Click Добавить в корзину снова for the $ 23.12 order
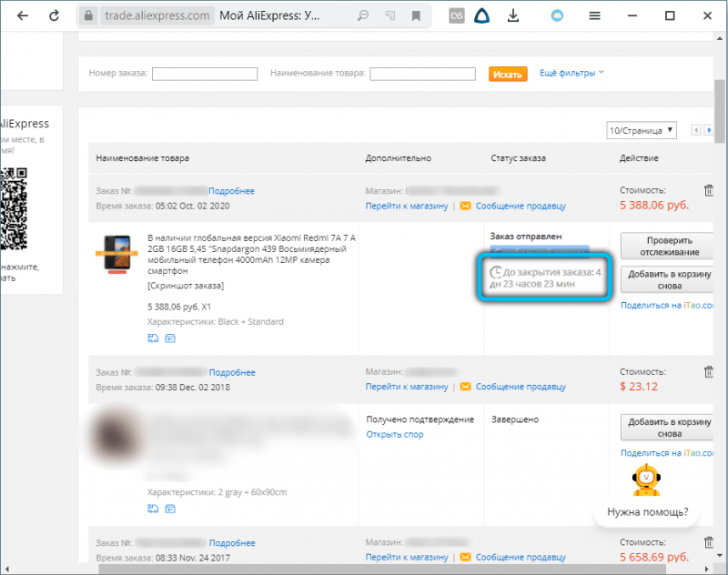 pos(669,428)
